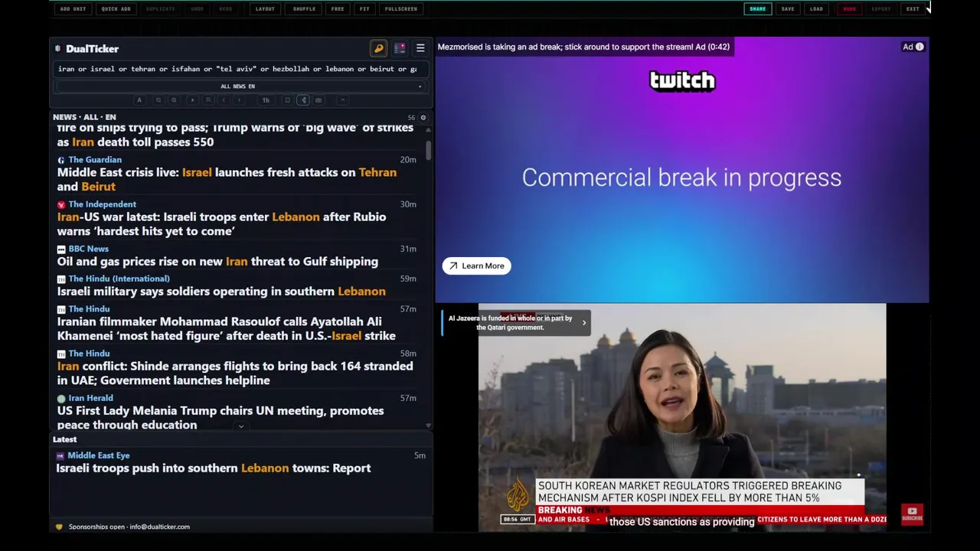Click The Independent source favicon
The height and width of the screenshot is (551, 980).
click(x=61, y=205)
